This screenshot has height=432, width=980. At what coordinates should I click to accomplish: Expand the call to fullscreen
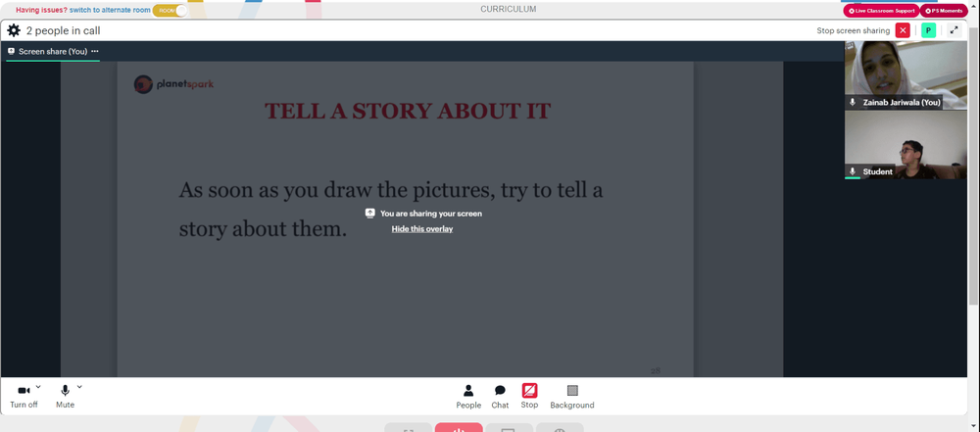[x=954, y=30]
